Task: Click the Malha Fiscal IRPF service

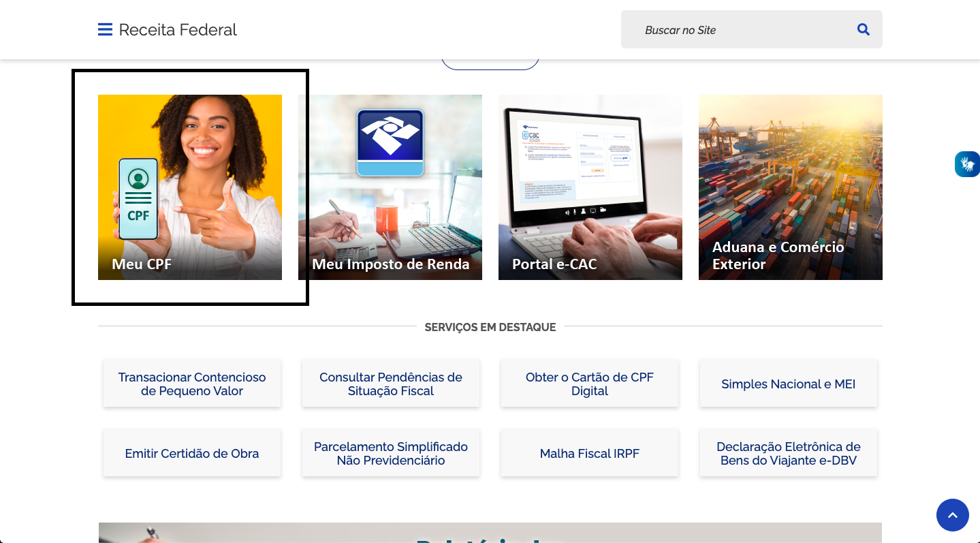Action: pyautogui.click(x=589, y=453)
